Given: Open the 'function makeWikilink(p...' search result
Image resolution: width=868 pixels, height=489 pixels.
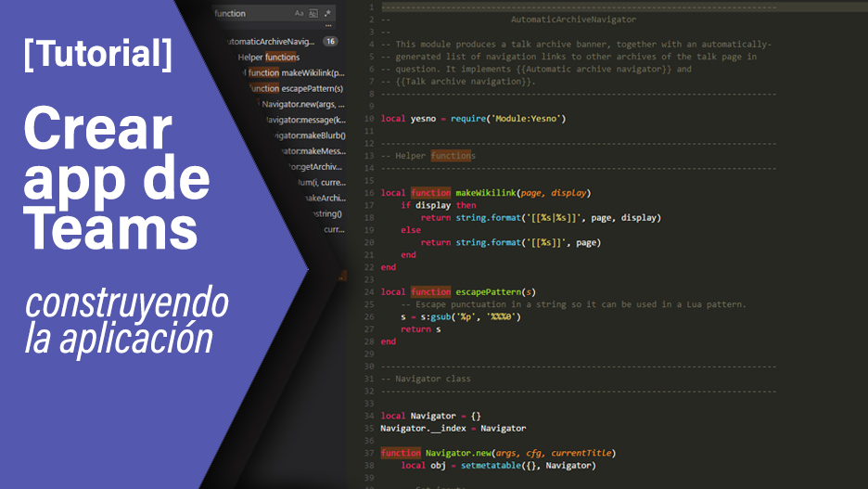Looking at the screenshot, I should point(293,72).
